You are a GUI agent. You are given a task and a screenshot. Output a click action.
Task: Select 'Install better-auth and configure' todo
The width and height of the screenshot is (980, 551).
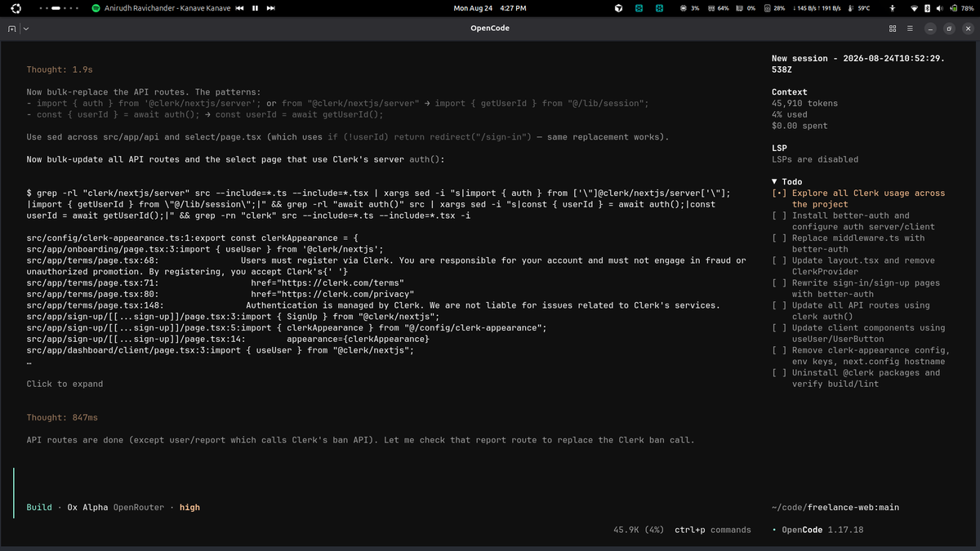853,221
